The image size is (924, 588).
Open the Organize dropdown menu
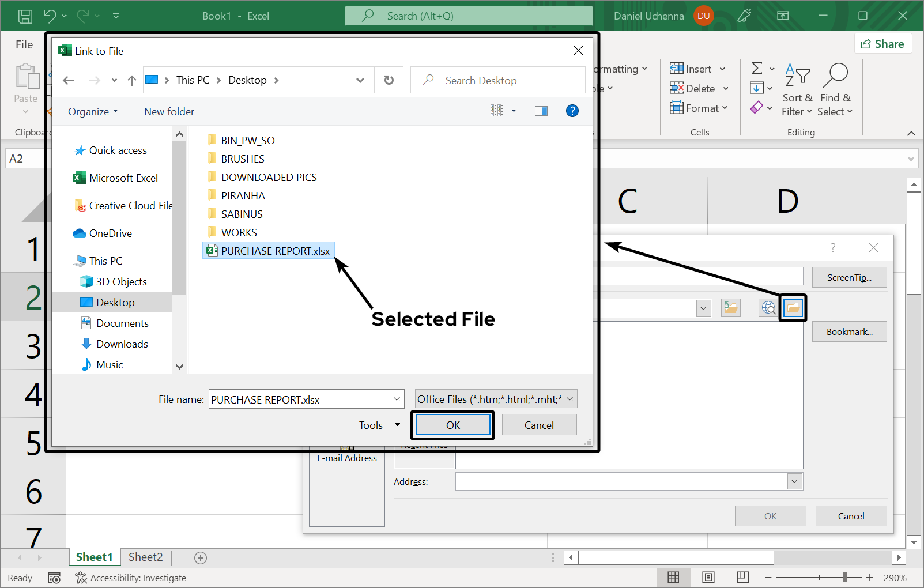(x=93, y=112)
